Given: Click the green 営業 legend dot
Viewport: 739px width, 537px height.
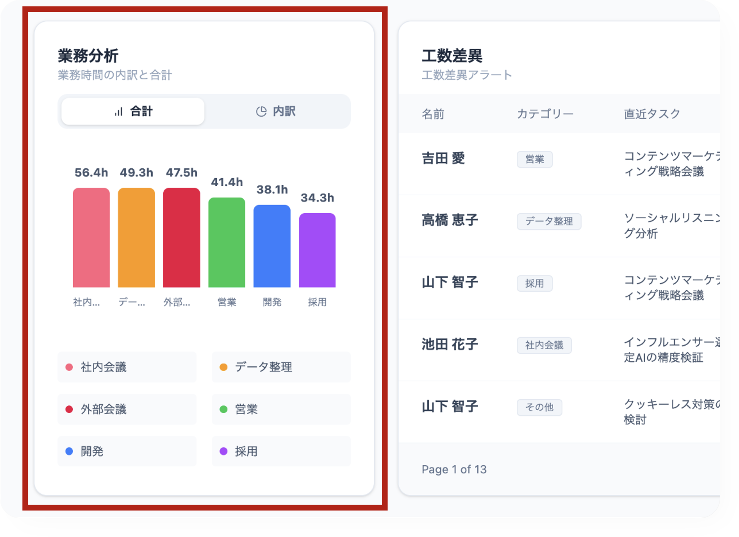Looking at the screenshot, I should [x=224, y=409].
